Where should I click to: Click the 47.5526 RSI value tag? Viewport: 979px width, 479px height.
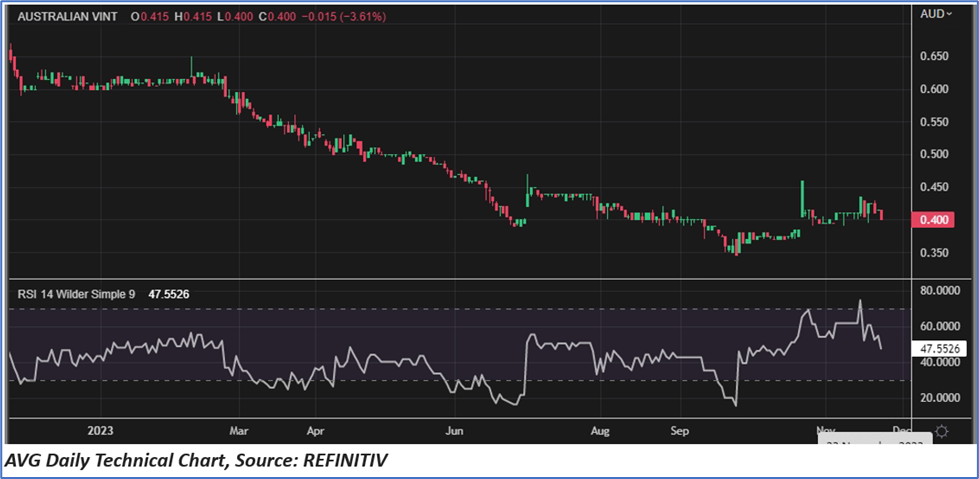(x=938, y=350)
